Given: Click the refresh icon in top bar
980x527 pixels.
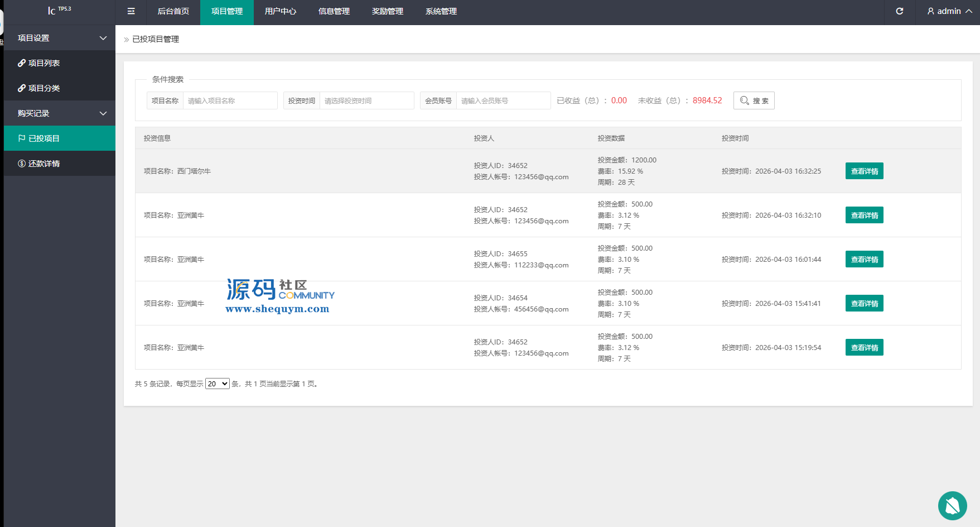Looking at the screenshot, I should 899,11.
